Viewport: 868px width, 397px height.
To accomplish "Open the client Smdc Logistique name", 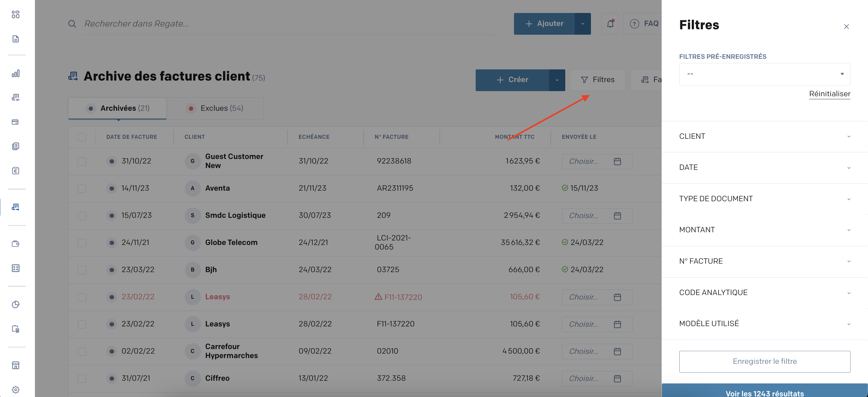I will (x=235, y=215).
